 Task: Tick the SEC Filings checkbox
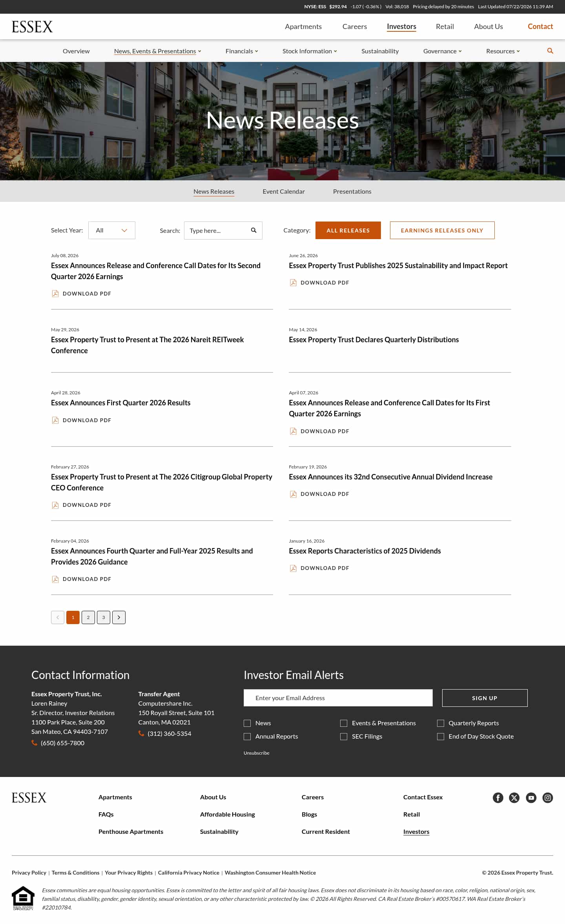tap(344, 737)
